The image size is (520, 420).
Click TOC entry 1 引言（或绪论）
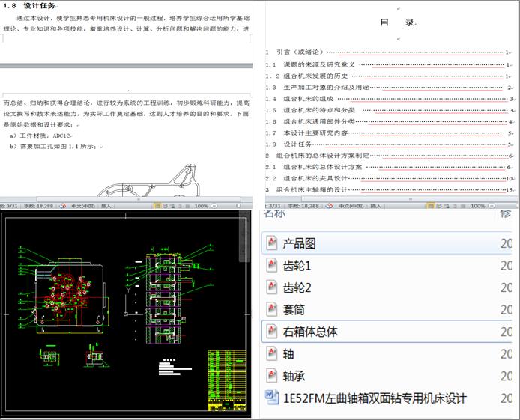click(389, 52)
